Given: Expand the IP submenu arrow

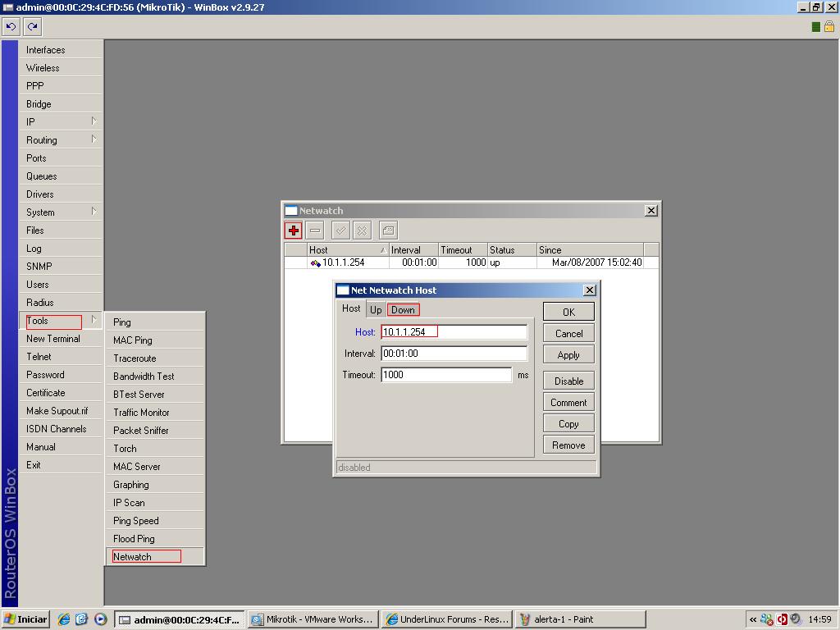Looking at the screenshot, I should point(94,121).
